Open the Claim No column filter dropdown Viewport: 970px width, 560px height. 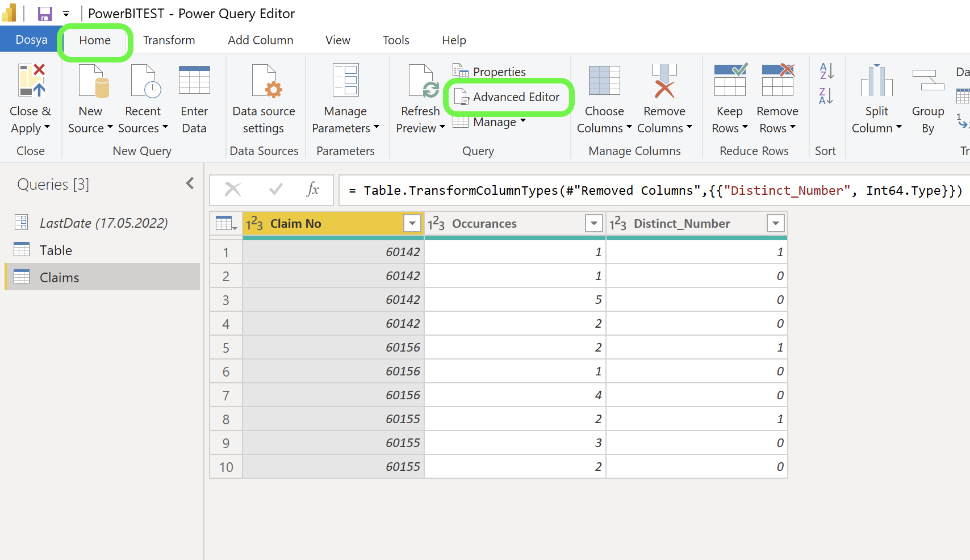412,224
